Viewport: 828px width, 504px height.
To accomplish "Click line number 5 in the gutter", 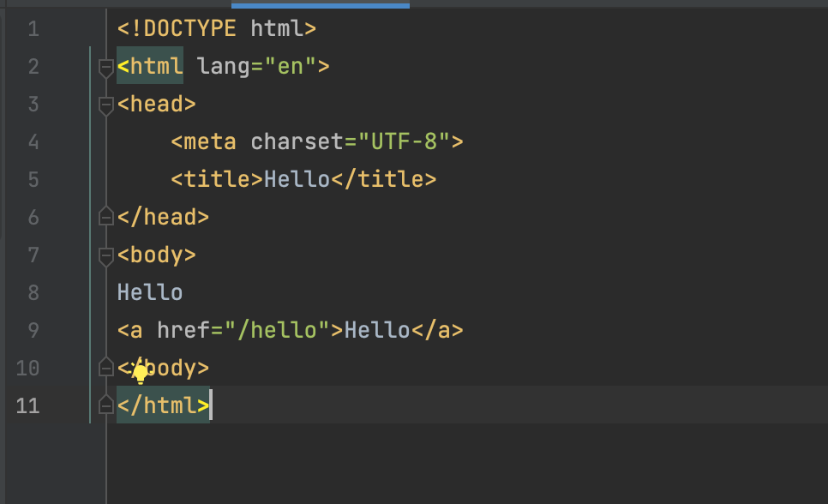I will click(x=33, y=180).
